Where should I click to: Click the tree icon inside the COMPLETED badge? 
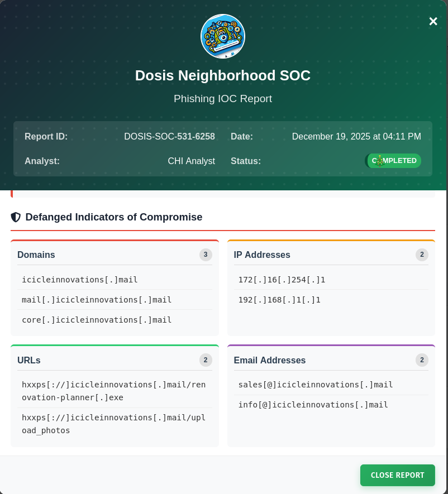click(379, 161)
